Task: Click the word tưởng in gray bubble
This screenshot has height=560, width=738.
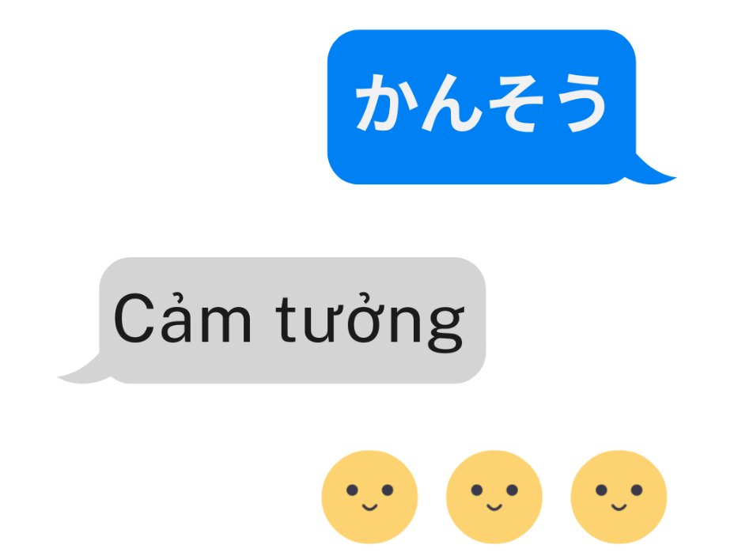Action: coord(370,323)
